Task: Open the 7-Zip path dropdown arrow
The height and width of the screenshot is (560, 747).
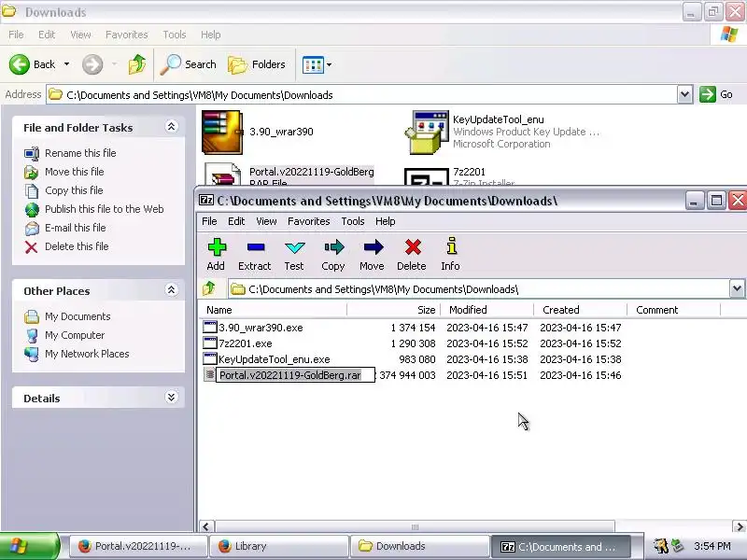Action: click(737, 288)
